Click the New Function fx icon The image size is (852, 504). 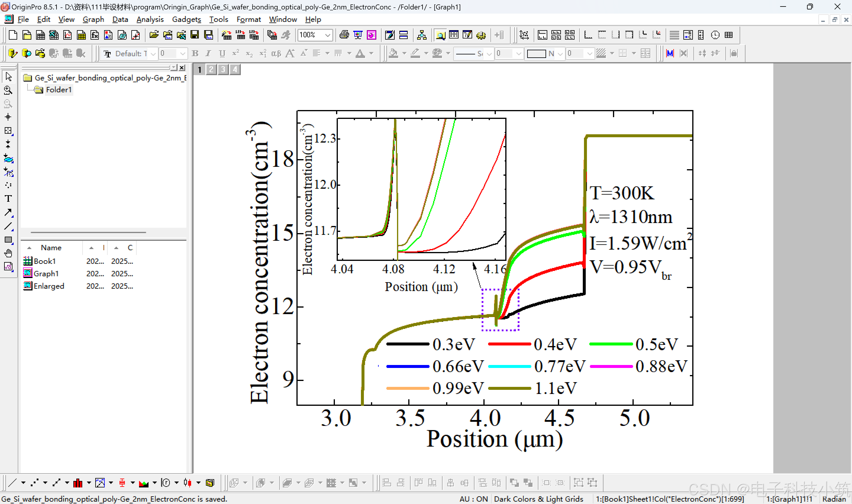(x=95, y=35)
